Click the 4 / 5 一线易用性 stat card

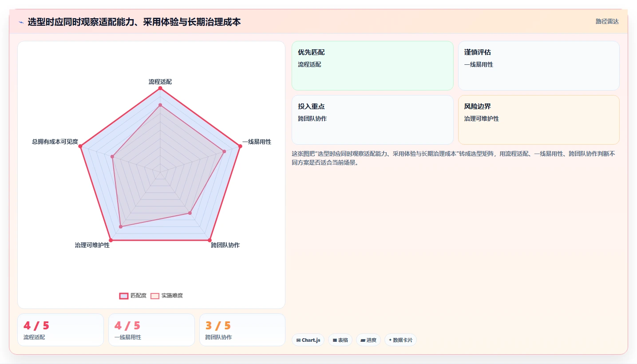[151, 330]
